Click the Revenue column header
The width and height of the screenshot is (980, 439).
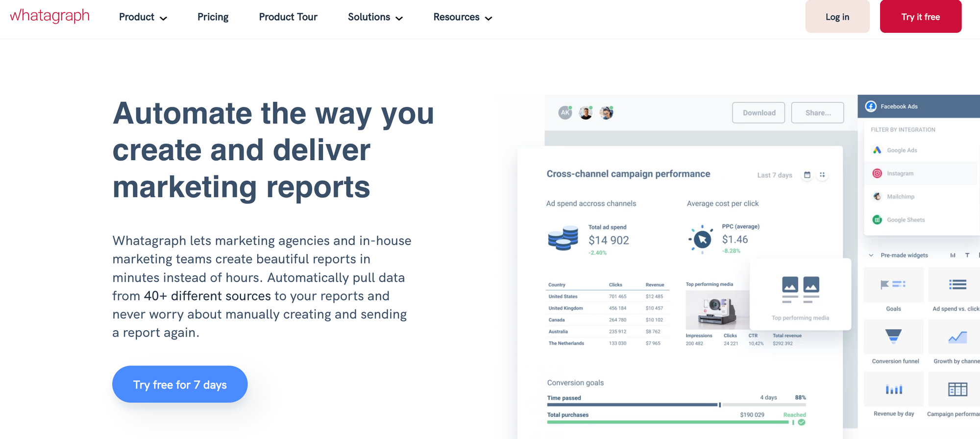click(655, 285)
